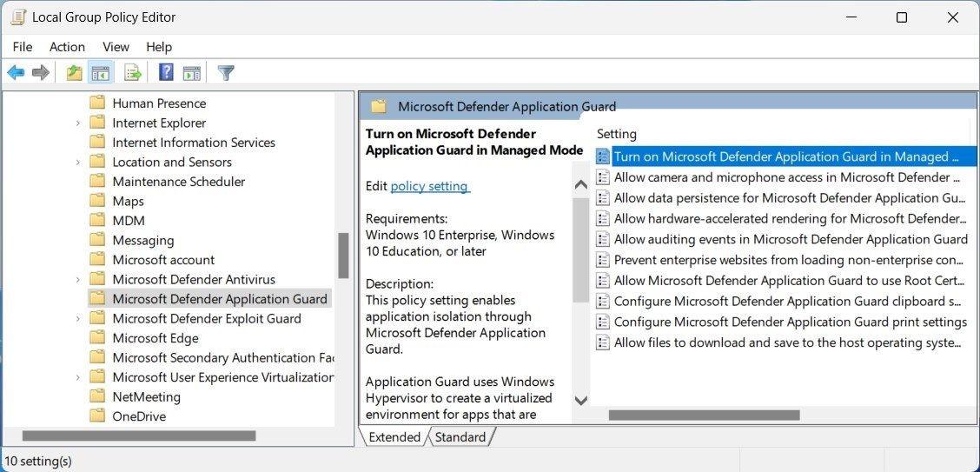Click policy icon beside Configure clipboard settings
Image resolution: width=980 pixels, height=472 pixels.
602,301
